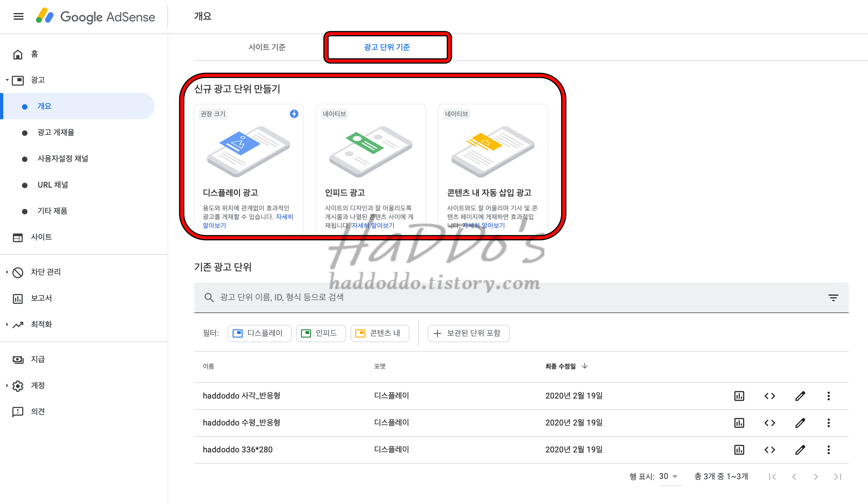Screen dimensions: 868x504
Task: Open 최적화 optimization section
Action: pyautogui.click(x=33, y=324)
